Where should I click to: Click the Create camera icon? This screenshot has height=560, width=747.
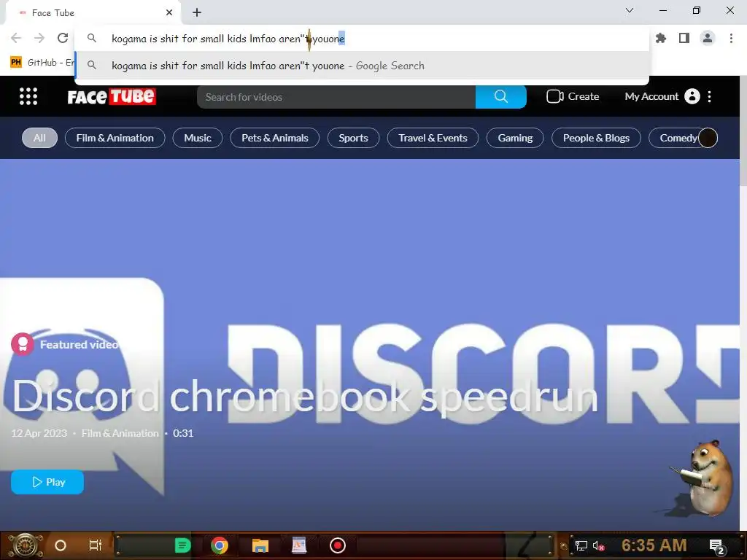555,96
